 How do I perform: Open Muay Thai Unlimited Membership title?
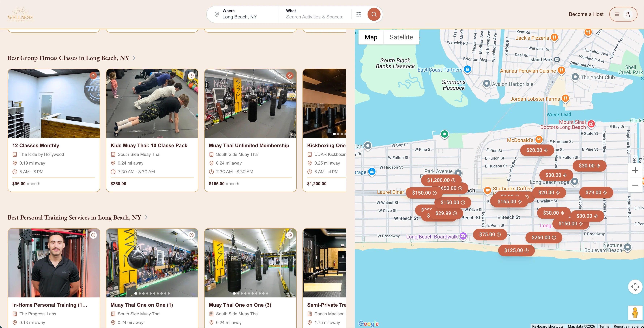(249, 145)
